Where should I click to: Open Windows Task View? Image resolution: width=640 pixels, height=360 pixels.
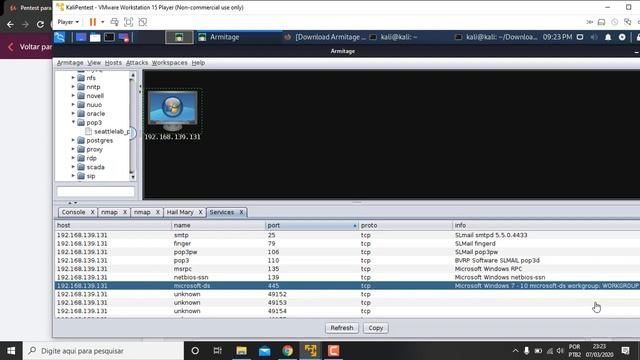click(x=217, y=351)
